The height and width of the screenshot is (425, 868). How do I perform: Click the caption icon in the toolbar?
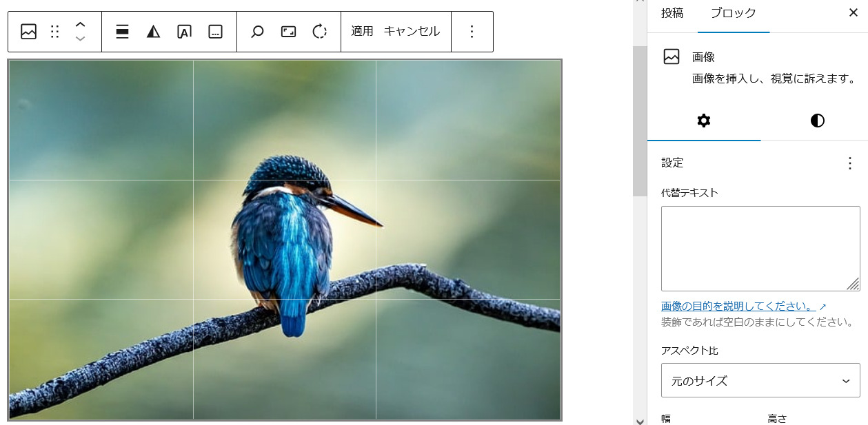[215, 32]
